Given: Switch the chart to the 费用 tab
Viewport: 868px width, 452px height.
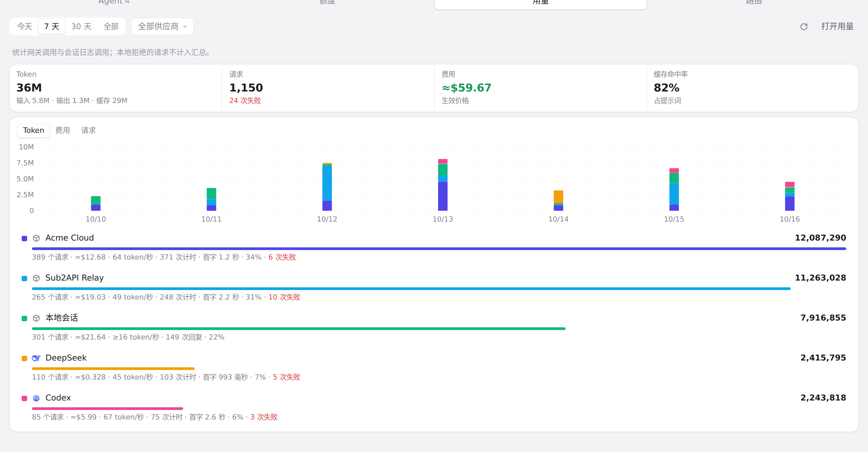Looking at the screenshot, I should click(63, 130).
